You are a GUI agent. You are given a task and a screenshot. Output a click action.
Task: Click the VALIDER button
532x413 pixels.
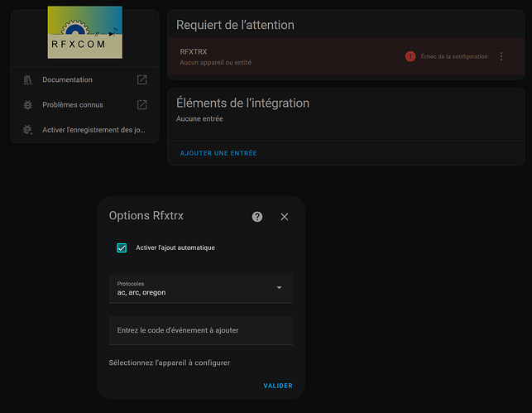pyautogui.click(x=278, y=386)
